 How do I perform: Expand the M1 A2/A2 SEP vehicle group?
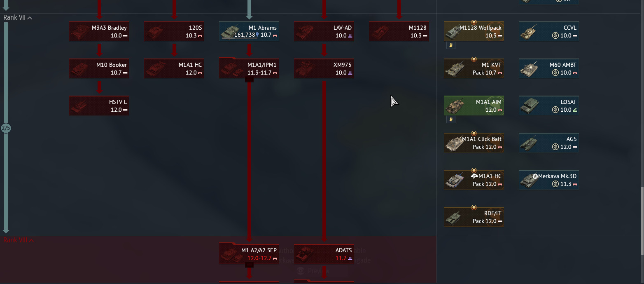[x=249, y=265]
